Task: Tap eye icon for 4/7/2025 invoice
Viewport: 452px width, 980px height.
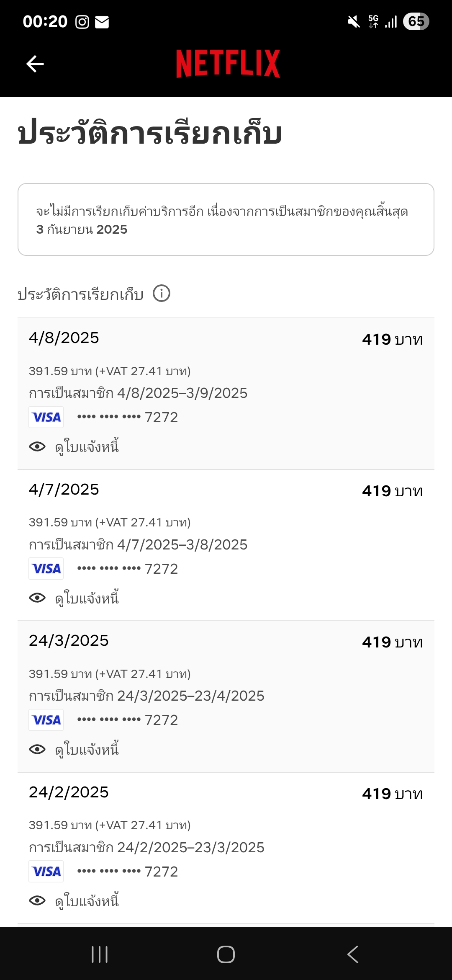Action: click(x=37, y=598)
